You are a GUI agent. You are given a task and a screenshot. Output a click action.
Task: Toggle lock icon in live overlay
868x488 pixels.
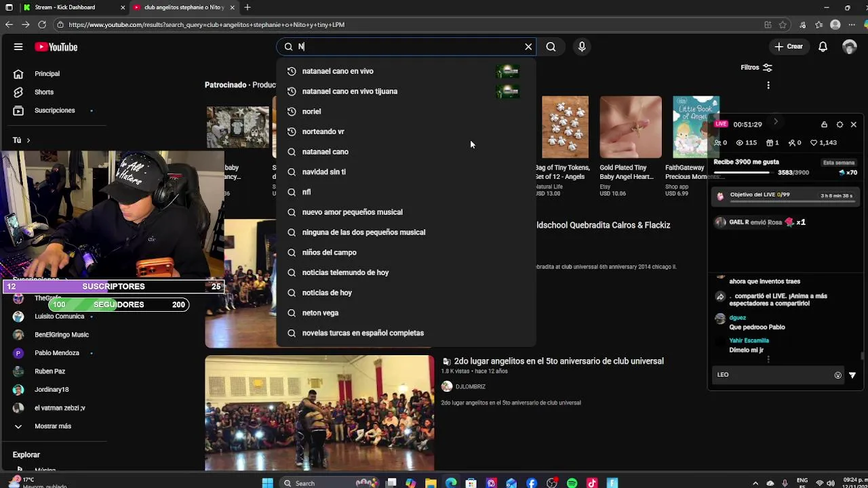pyautogui.click(x=824, y=125)
